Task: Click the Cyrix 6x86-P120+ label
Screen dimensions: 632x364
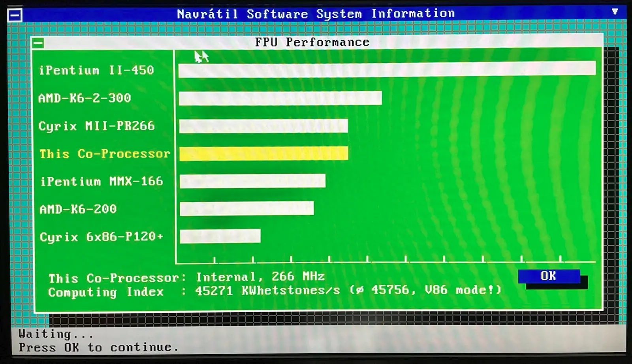Action: point(102,237)
